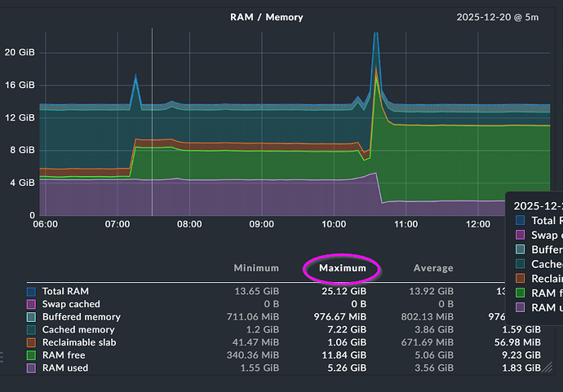Image resolution: width=563 pixels, height=392 pixels.
Task: Click the RAM used purple swatch in the legend table
Action: 32,368
